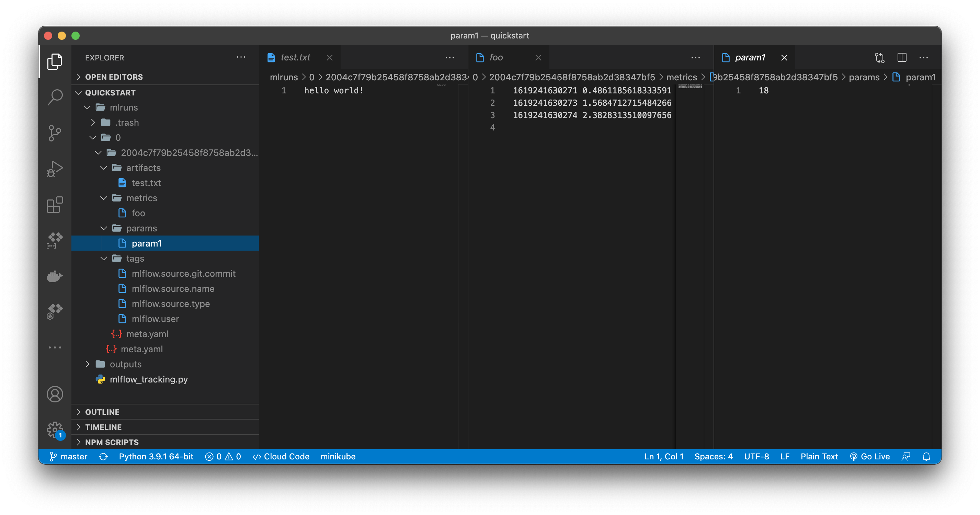This screenshot has width=980, height=515.
Task: Expand the OUTLINE section
Action: pos(102,412)
